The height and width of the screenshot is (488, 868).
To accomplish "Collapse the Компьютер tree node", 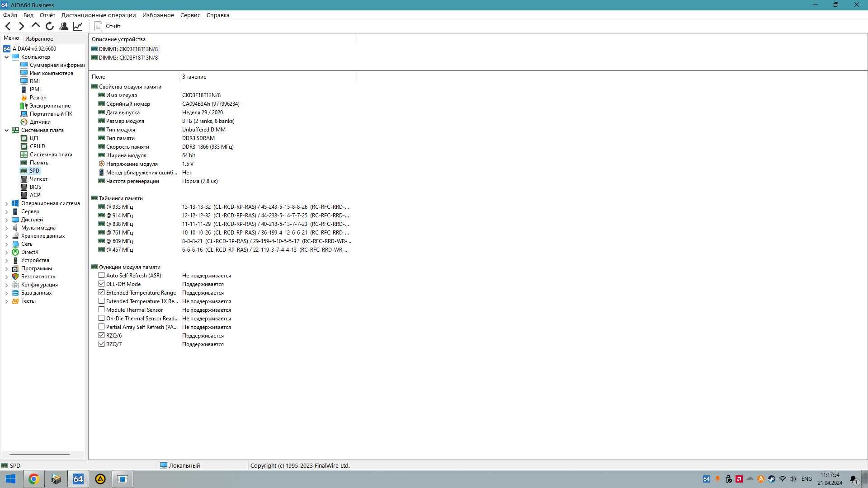I will click(6, 57).
